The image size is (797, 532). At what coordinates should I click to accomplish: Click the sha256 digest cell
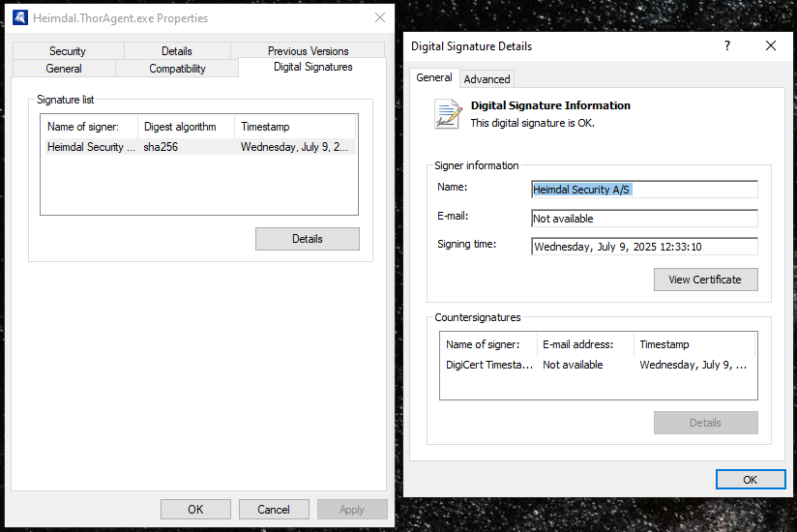pyautogui.click(x=161, y=147)
